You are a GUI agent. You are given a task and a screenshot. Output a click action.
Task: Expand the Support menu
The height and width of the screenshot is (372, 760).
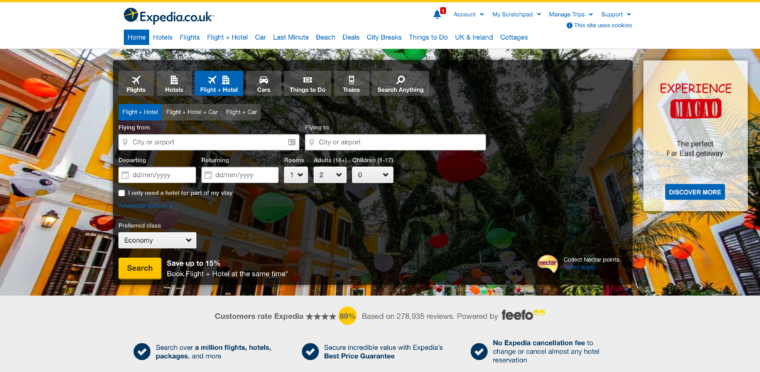coord(616,15)
